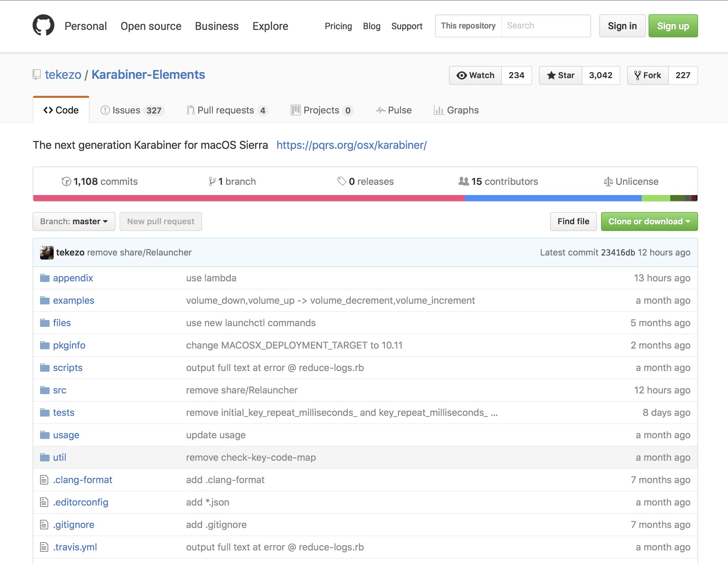
Task: Click the .travis.yml file icon
Action: click(44, 547)
